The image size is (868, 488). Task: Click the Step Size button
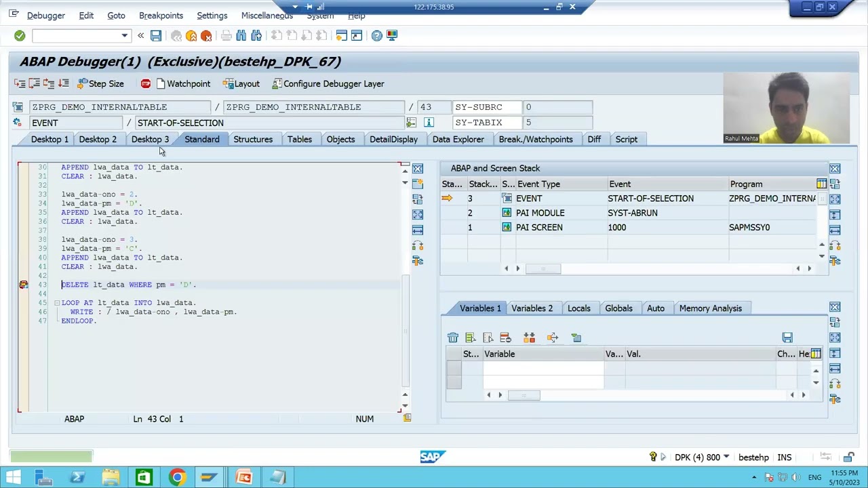[x=100, y=83]
